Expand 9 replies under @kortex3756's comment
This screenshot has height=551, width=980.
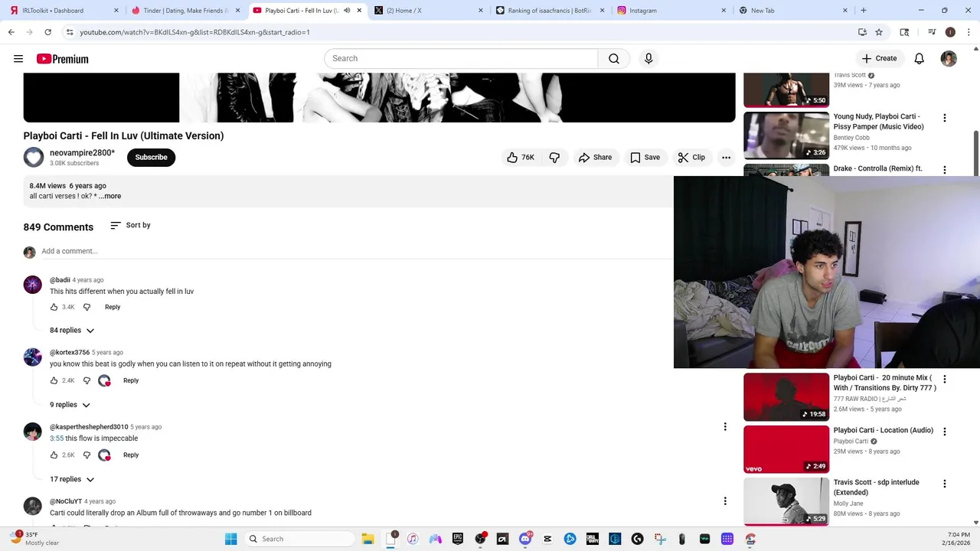[70, 405]
